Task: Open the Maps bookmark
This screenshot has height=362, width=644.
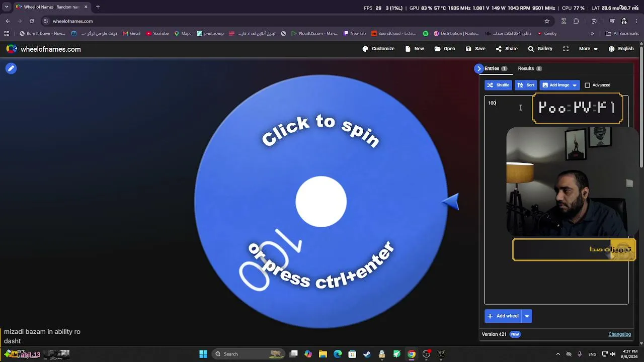Action: click(x=183, y=34)
